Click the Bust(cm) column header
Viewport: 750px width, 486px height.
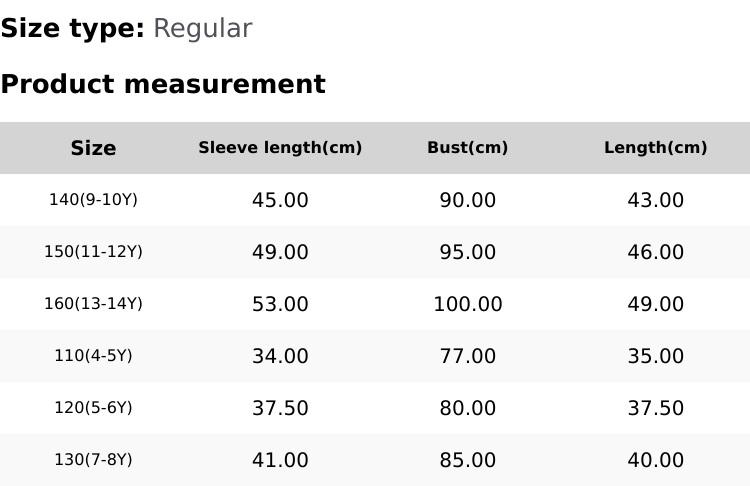click(x=467, y=148)
